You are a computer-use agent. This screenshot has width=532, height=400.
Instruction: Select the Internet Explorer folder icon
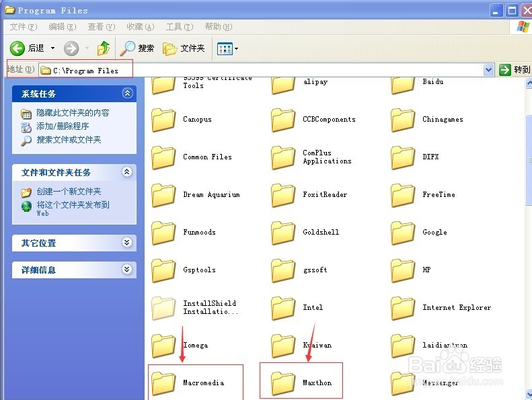coord(402,308)
